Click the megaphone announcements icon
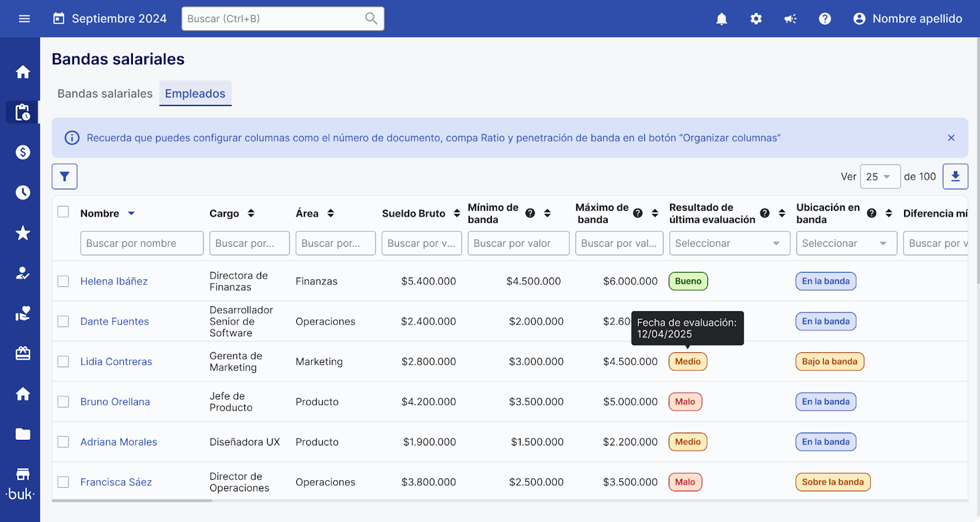980x522 pixels. (x=790, y=19)
